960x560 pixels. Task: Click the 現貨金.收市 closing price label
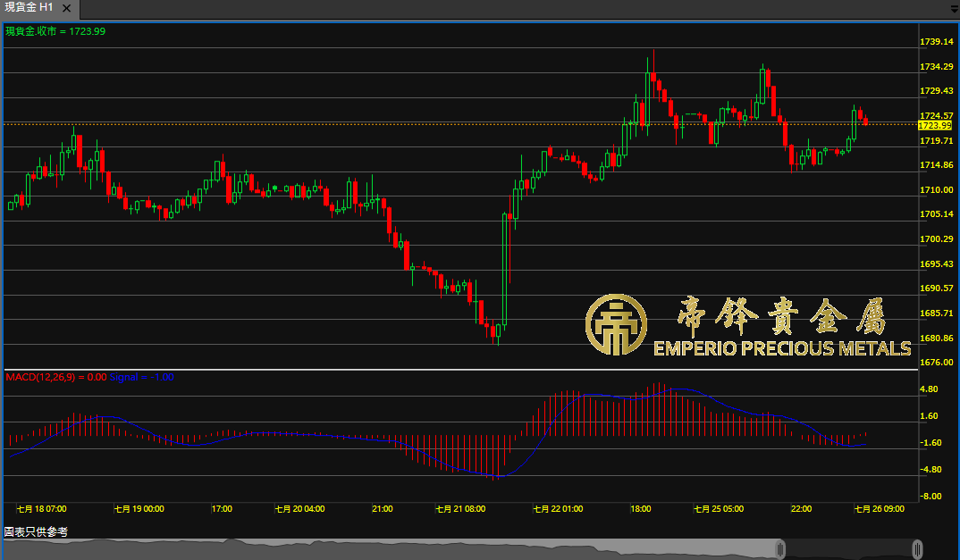pos(55,31)
